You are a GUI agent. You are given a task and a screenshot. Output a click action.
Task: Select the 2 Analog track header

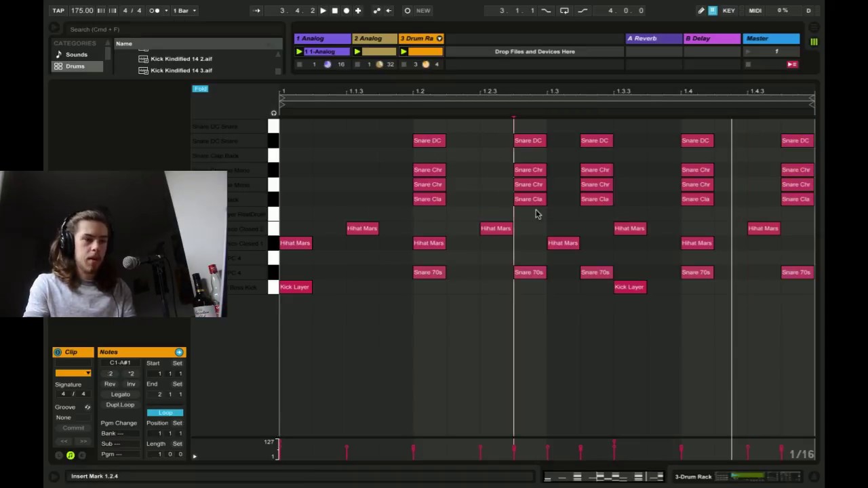point(374,39)
